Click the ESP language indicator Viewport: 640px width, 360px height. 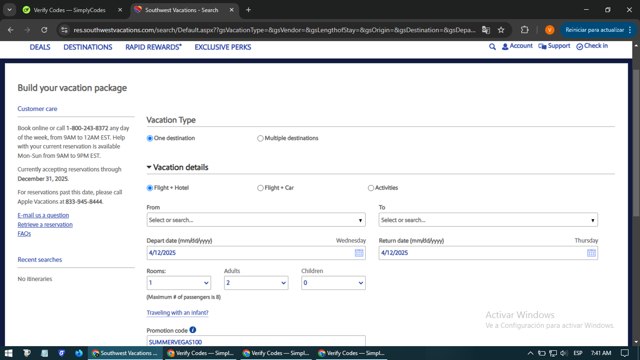coord(578,353)
